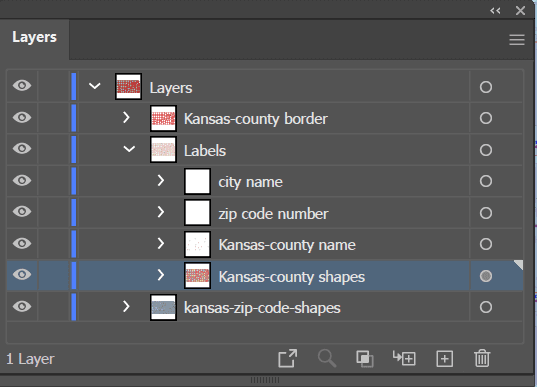Image resolution: width=537 pixels, height=387 pixels.
Task: Open the Layers panel hamburger menu
Action: [517, 40]
